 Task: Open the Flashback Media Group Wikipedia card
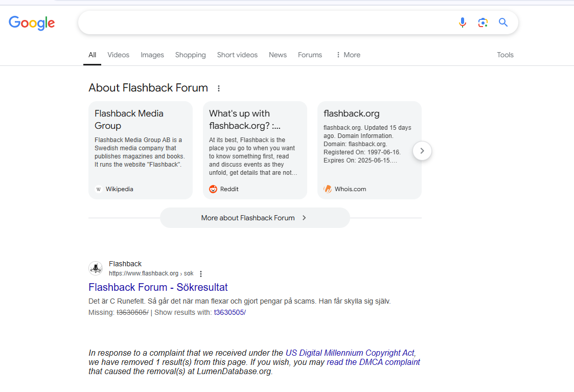[x=141, y=150]
